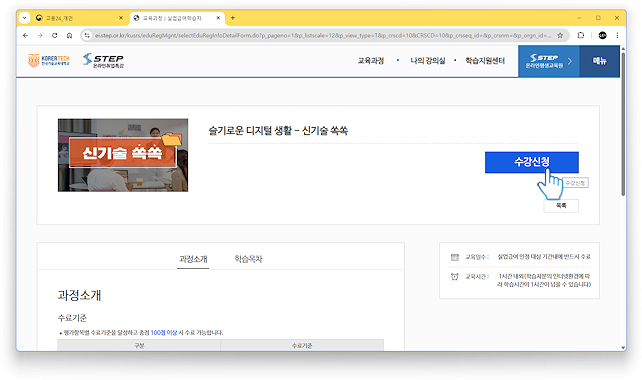The height and width of the screenshot is (380, 642).
Task: Select the 과정소개 tab
Action: coord(193,259)
